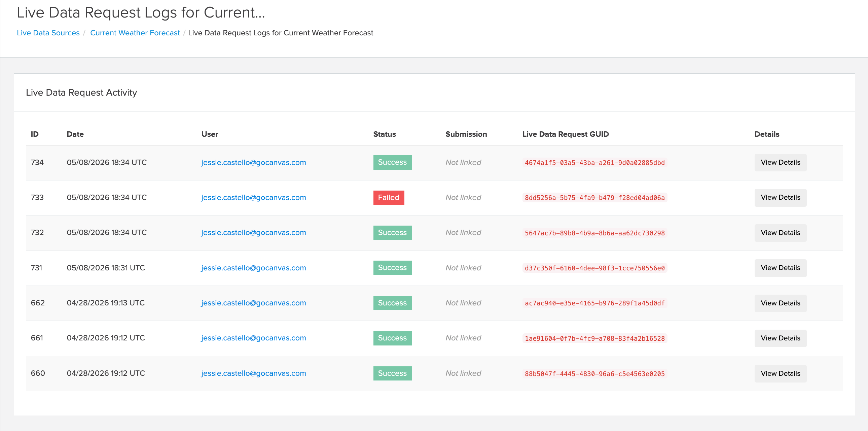Image resolution: width=868 pixels, height=431 pixels.
Task: Click the User column header
Action: tap(210, 134)
